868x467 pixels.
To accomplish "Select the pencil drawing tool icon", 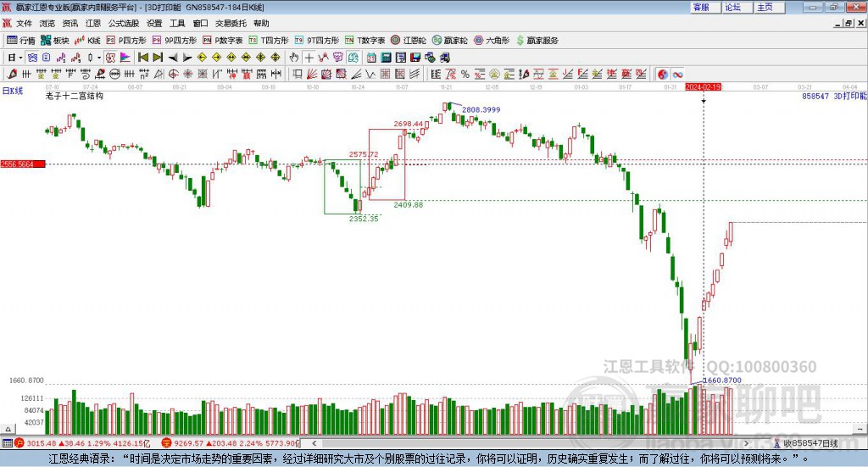I will coord(12,74).
